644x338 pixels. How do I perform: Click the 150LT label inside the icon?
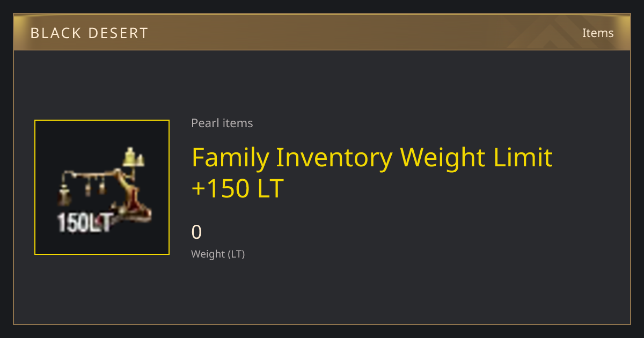[84, 223]
